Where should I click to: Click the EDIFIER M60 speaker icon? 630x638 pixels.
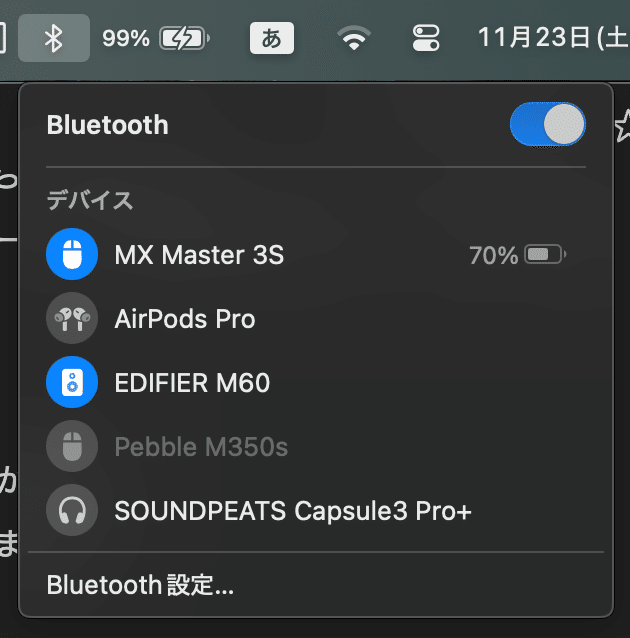click(72, 382)
